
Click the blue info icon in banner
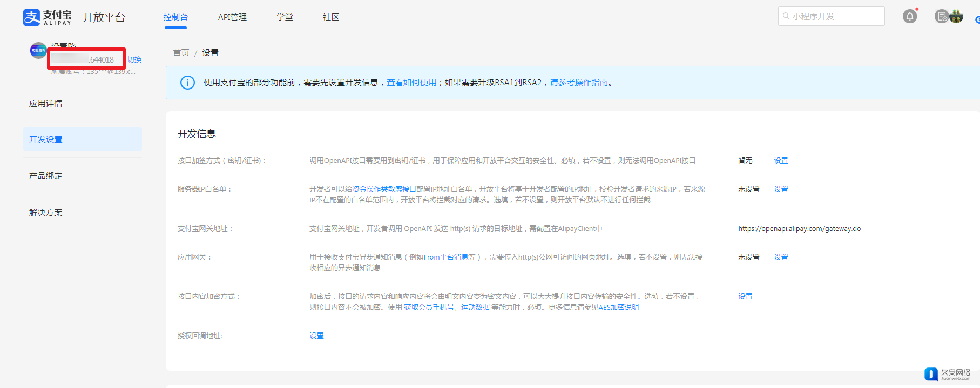click(187, 83)
